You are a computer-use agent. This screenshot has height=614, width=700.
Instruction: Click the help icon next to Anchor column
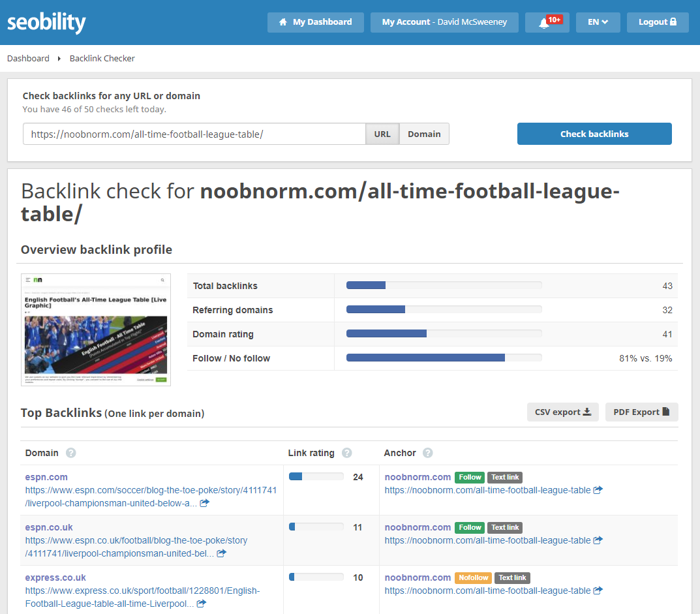tap(429, 453)
